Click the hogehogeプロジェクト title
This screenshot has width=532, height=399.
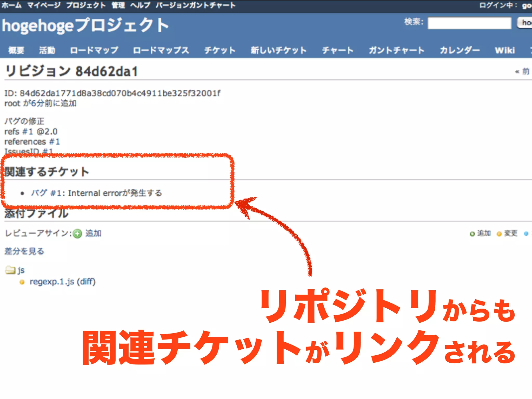tap(85, 25)
